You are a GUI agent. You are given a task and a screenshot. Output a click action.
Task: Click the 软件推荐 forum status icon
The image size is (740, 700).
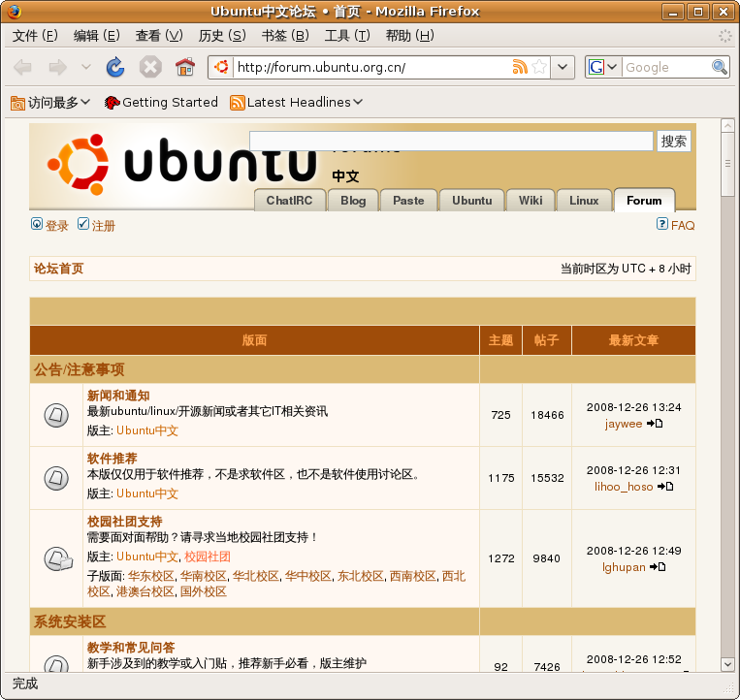[x=56, y=478]
